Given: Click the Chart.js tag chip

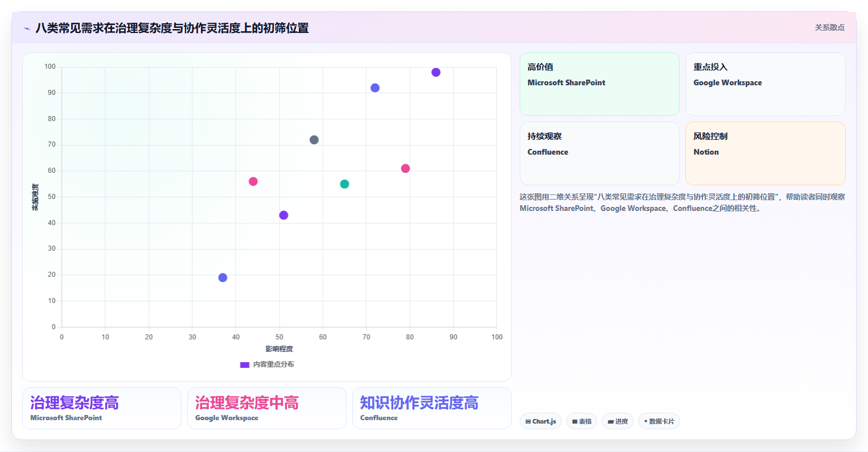Looking at the screenshot, I should click(x=541, y=421).
